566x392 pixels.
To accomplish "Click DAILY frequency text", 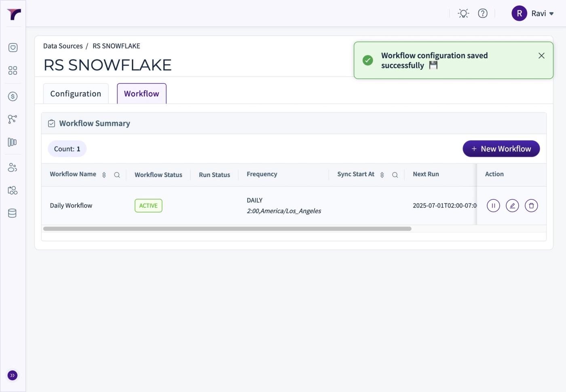I will (255, 200).
